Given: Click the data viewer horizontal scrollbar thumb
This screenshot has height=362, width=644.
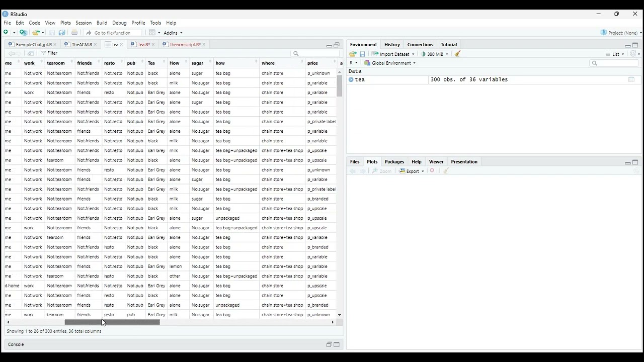Looking at the screenshot, I should (112, 322).
